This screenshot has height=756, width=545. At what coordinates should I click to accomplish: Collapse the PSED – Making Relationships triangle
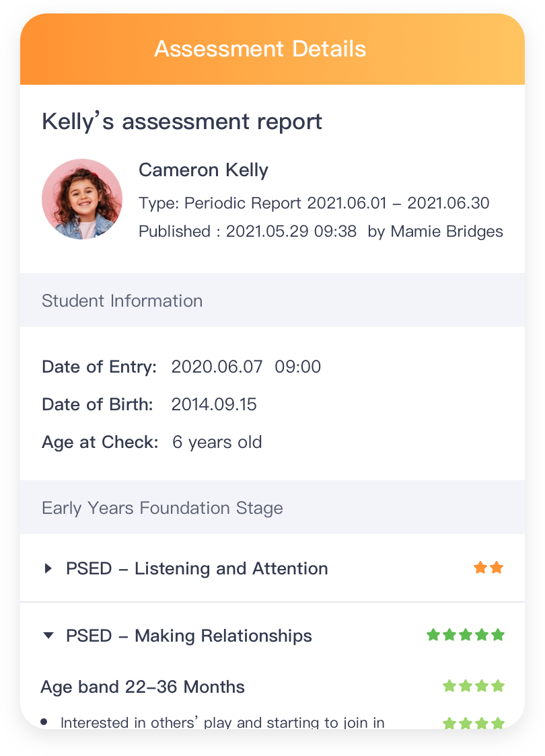tap(48, 636)
